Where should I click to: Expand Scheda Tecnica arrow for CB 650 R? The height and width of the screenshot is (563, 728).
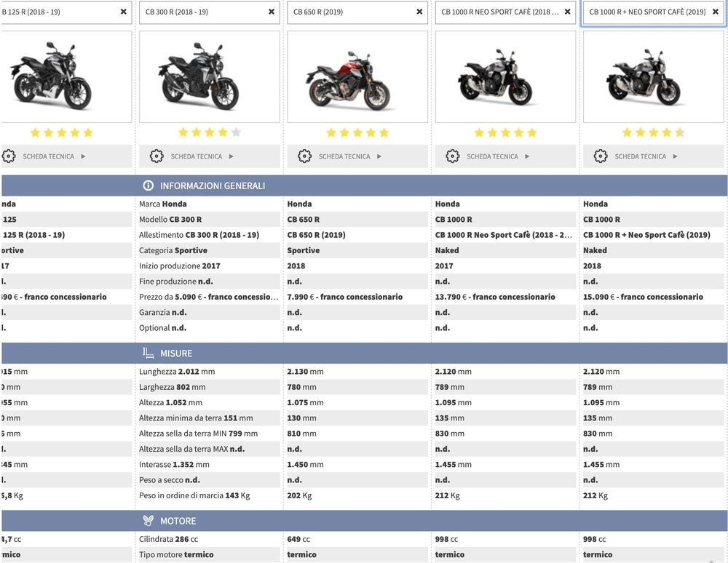tap(379, 156)
